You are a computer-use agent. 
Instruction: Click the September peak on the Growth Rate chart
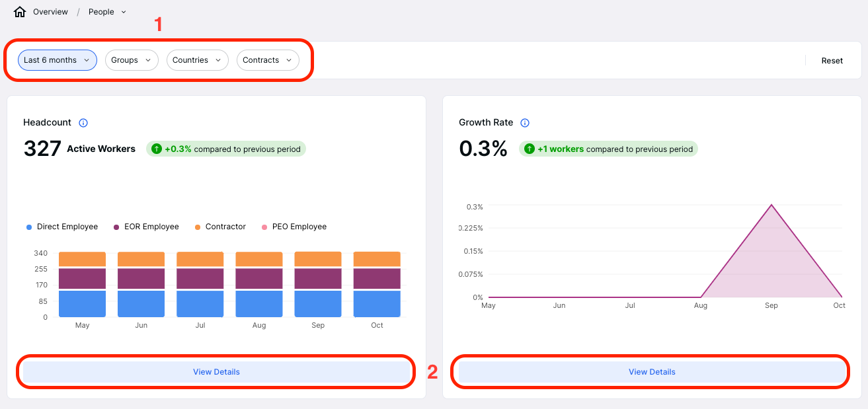[x=771, y=205]
